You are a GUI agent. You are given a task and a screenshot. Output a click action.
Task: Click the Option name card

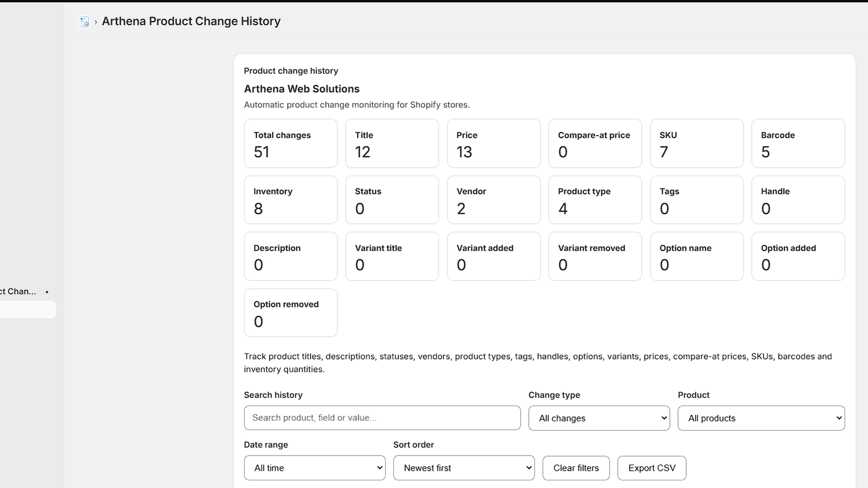click(x=697, y=256)
